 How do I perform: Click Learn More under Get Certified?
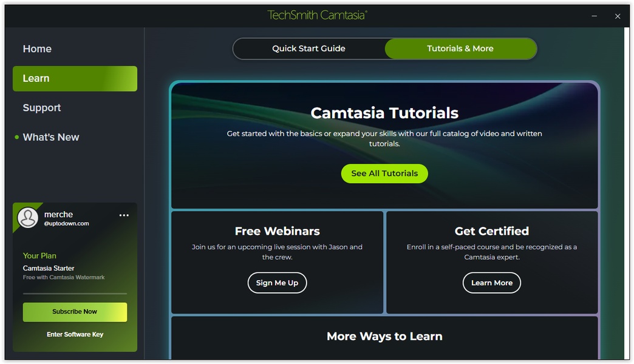pos(492,283)
